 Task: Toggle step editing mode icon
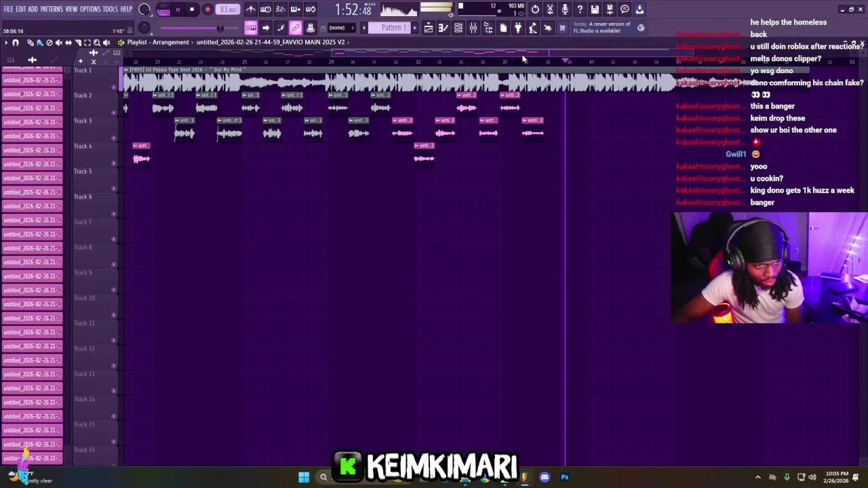280,28
